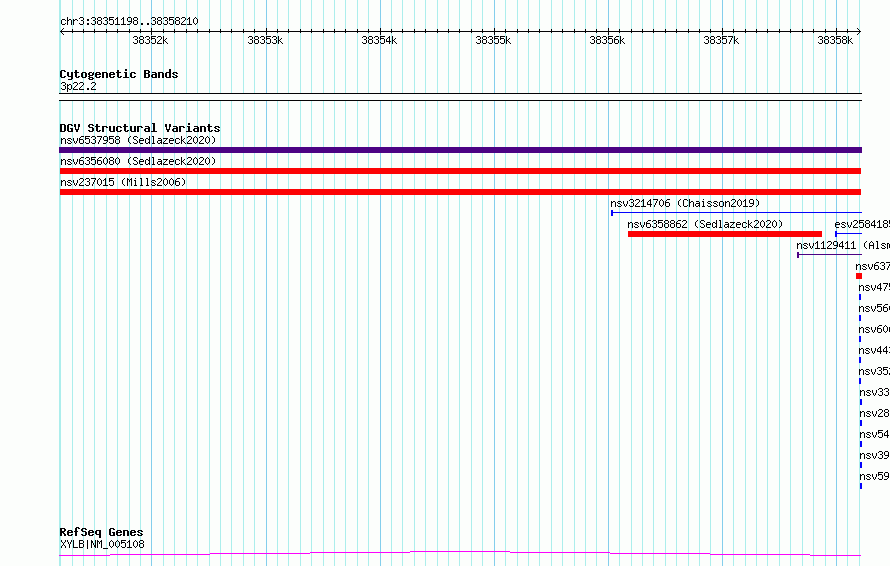Image resolution: width=890 pixels, height=566 pixels.
Task: Select the magenta XYLB gene line
Action: (x=460, y=554)
